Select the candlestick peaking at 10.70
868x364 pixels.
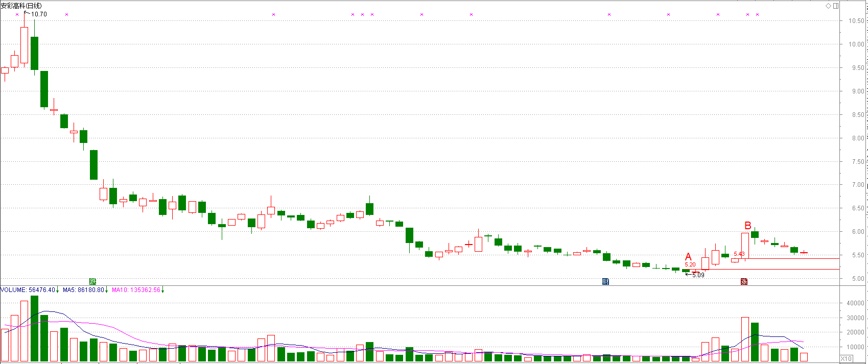(25, 45)
